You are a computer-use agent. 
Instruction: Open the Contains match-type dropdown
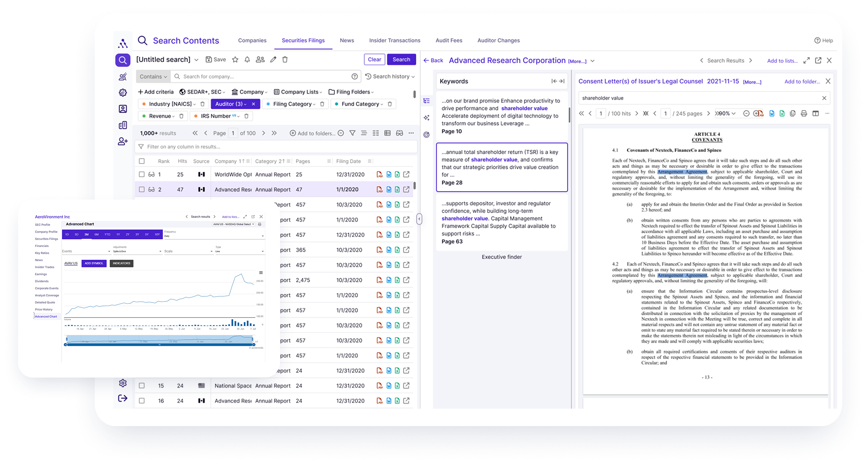153,76
